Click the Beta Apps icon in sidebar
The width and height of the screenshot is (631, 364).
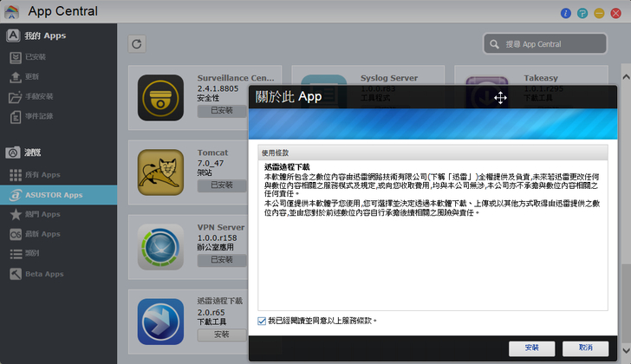(16, 274)
